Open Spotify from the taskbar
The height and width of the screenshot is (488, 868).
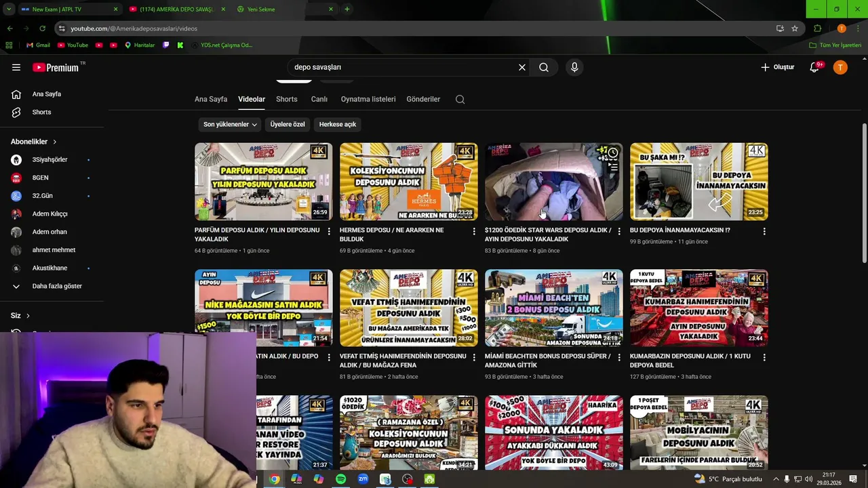pyautogui.click(x=340, y=479)
